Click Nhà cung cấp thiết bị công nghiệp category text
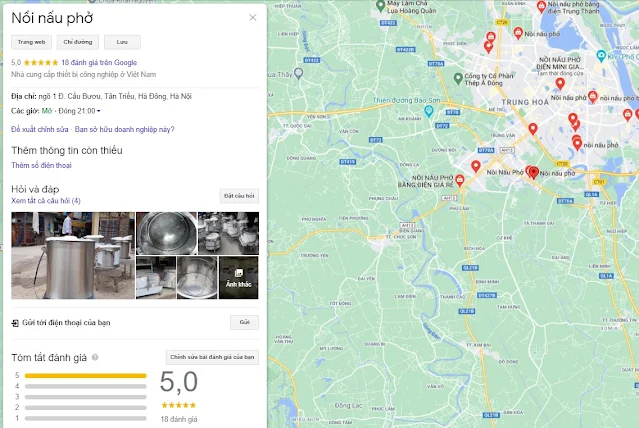639x428 pixels. point(84,74)
